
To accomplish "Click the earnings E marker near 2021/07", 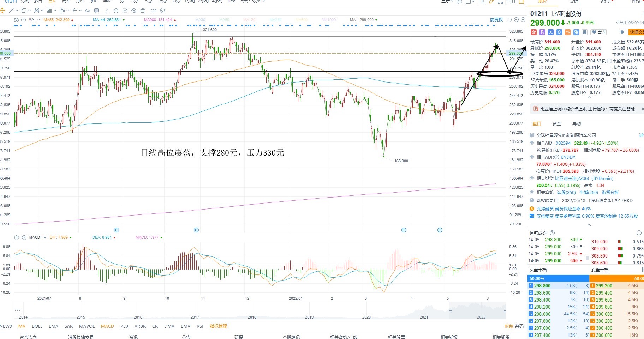I will (117, 230).
